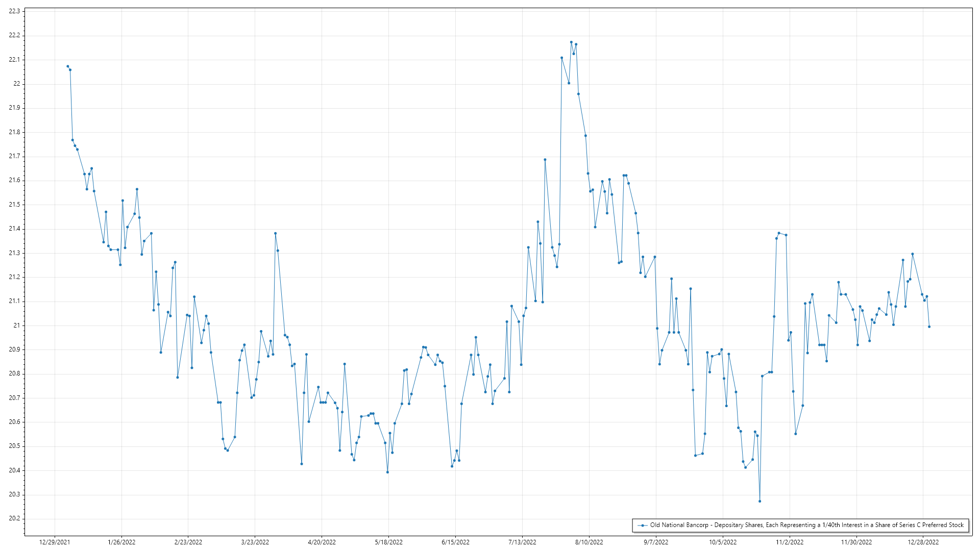Screen dimensions: 980x551
Task: Click the 9/7/2022 x-axis label
Action: (656, 542)
